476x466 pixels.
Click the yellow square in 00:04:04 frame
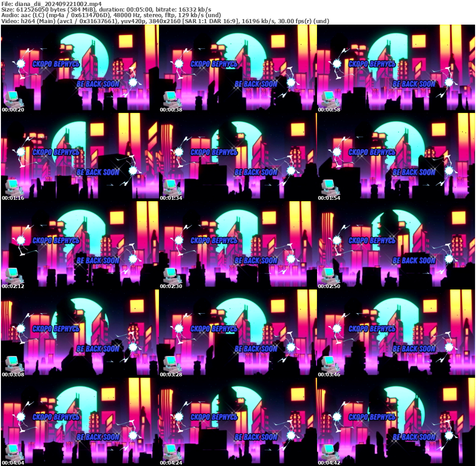coord(108,394)
